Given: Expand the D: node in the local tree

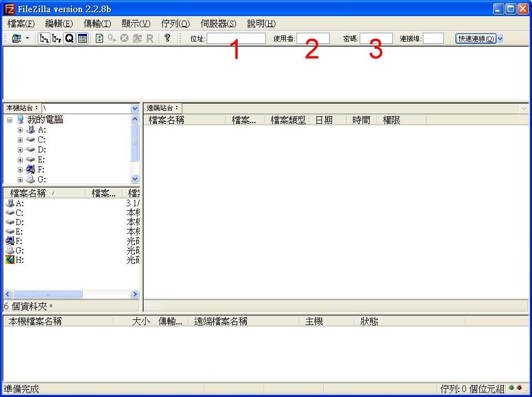Looking at the screenshot, I should tap(20, 150).
